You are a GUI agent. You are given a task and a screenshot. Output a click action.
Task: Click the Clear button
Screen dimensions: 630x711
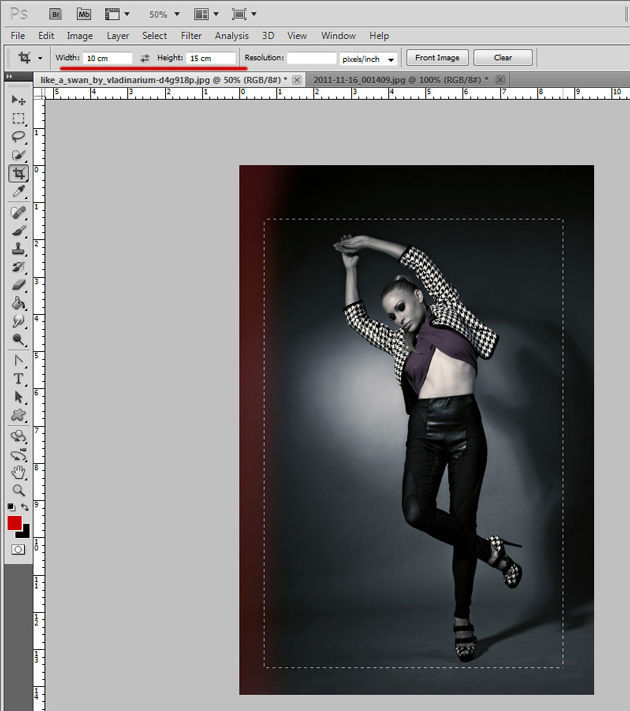[503, 58]
